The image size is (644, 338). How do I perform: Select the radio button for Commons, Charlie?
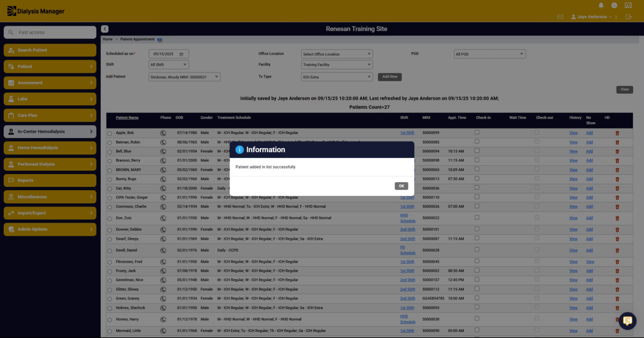(110, 207)
